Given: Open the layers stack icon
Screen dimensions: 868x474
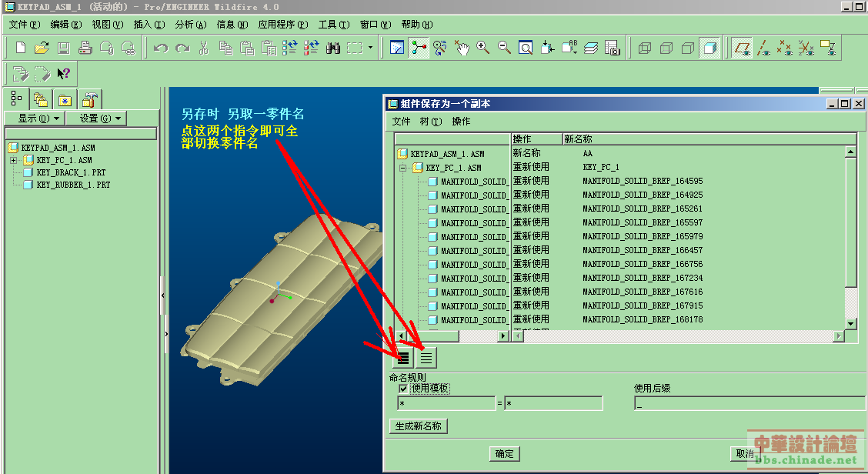Looking at the screenshot, I should coord(591,48).
